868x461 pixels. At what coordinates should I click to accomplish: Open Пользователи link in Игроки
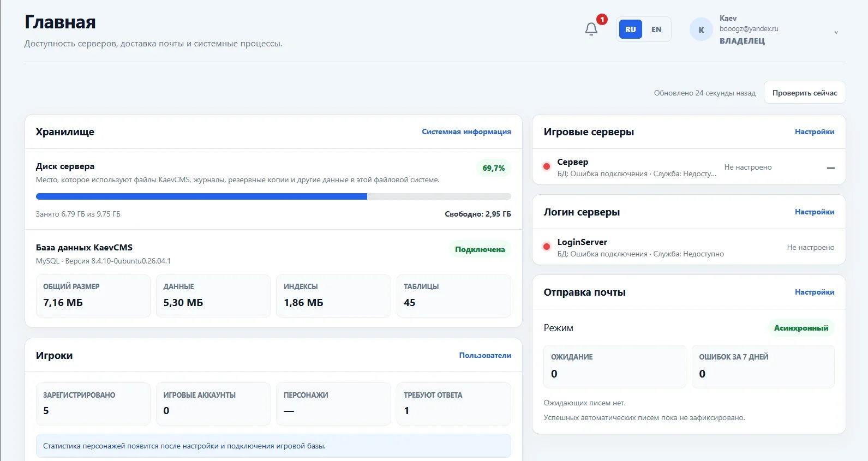(x=485, y=355)
